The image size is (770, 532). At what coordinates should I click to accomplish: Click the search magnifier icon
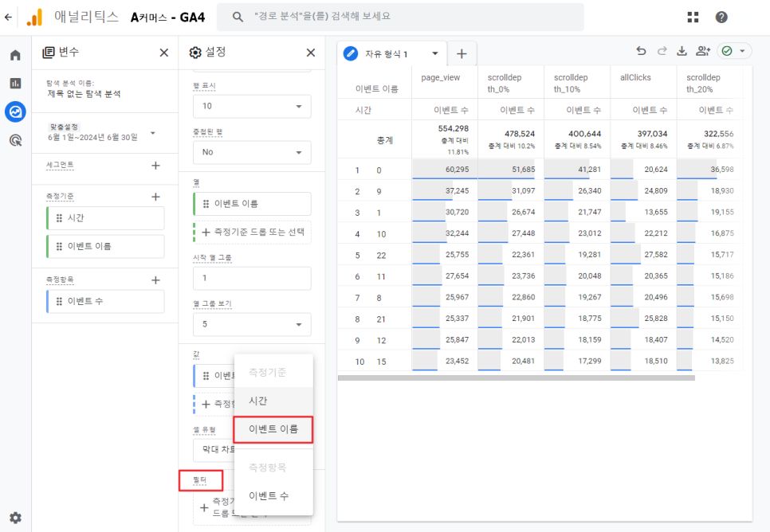click(x=238, y=17)
